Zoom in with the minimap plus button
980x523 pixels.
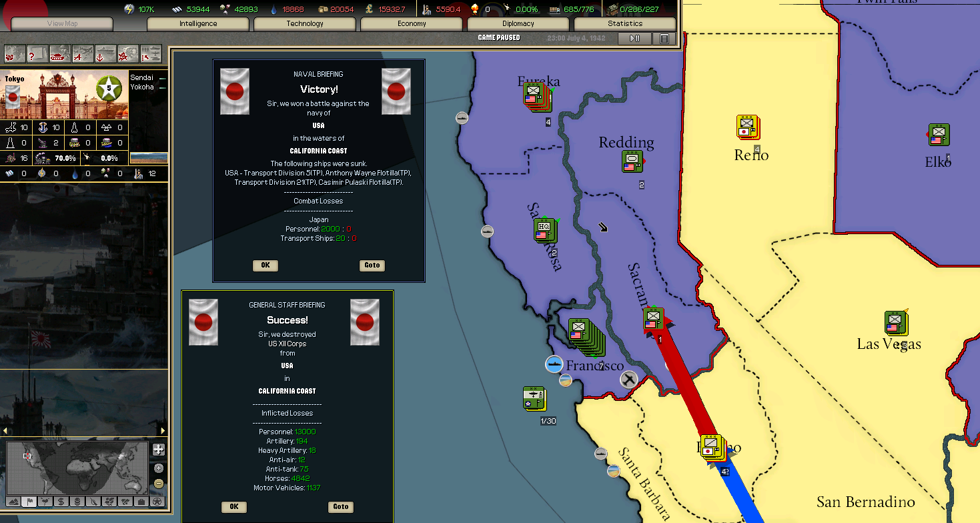tap(158, 468)
